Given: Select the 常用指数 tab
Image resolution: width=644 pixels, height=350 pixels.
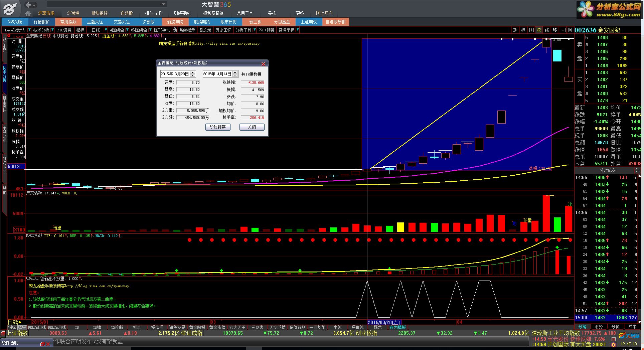Looking at the screenshot, I should (68, 22).
